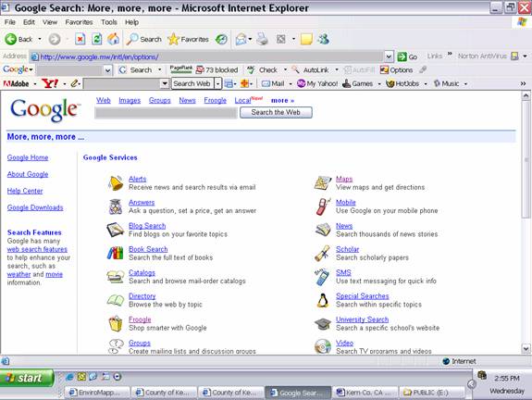Click the Check spelling button
Screen dimensions: 532x400
tap(263, 70)
